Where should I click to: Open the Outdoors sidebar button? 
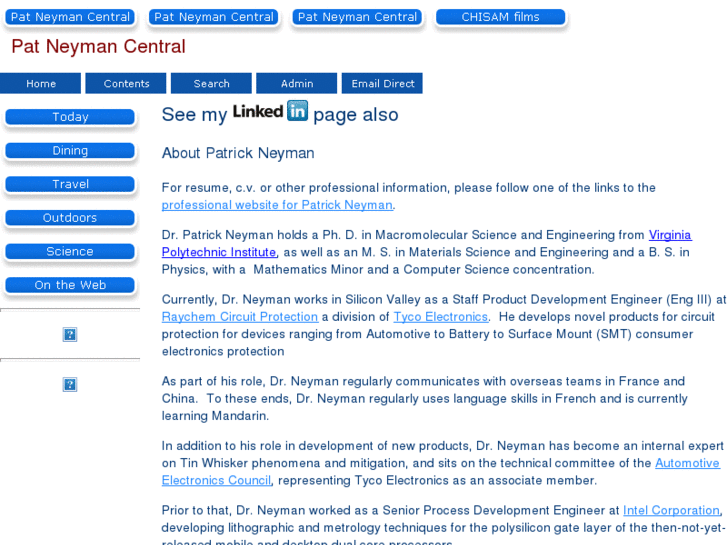click(x=70, y=218)
